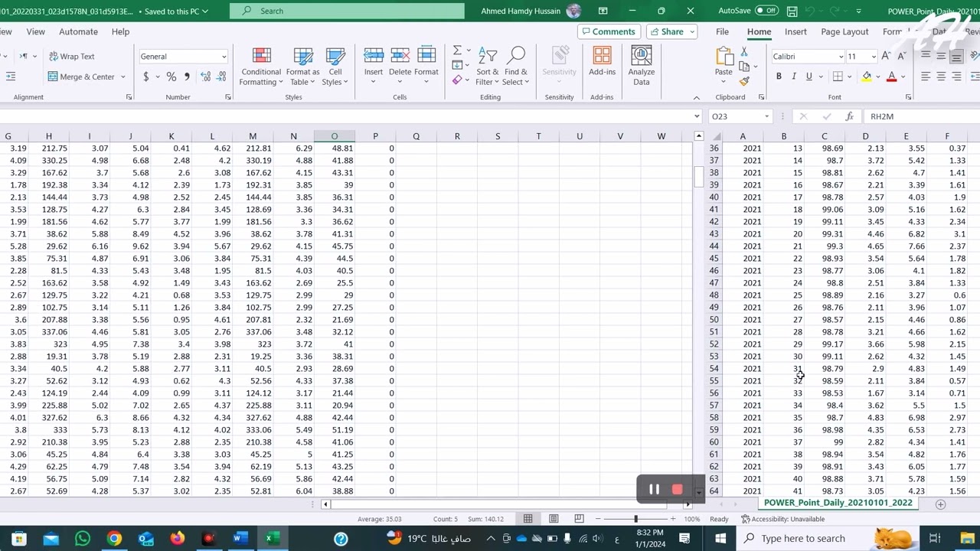Click the Clear eraser icon
Image resolution: width=980 pixels, height=551 pixels.
(457, 80)
